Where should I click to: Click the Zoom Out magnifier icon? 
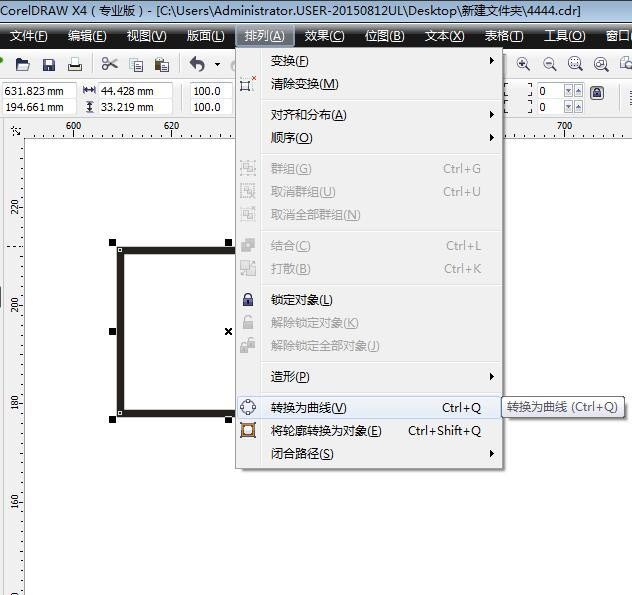click(x=549, y=64)
